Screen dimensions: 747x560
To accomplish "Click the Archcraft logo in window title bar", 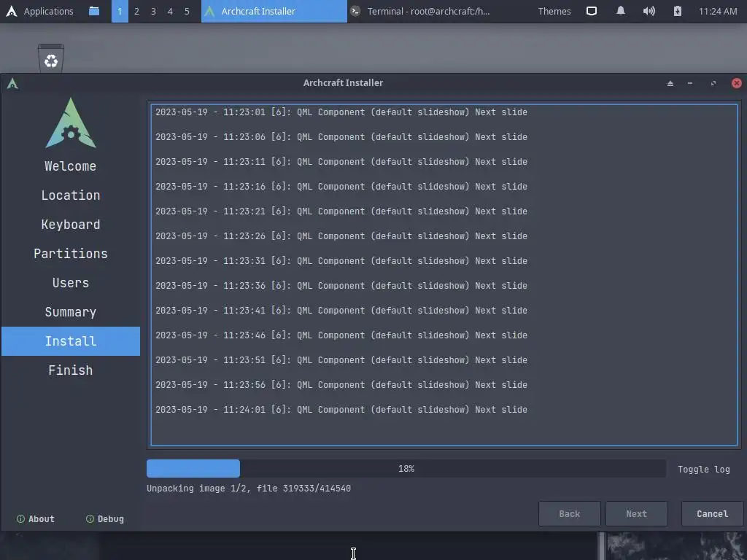I will pos(12,83).
